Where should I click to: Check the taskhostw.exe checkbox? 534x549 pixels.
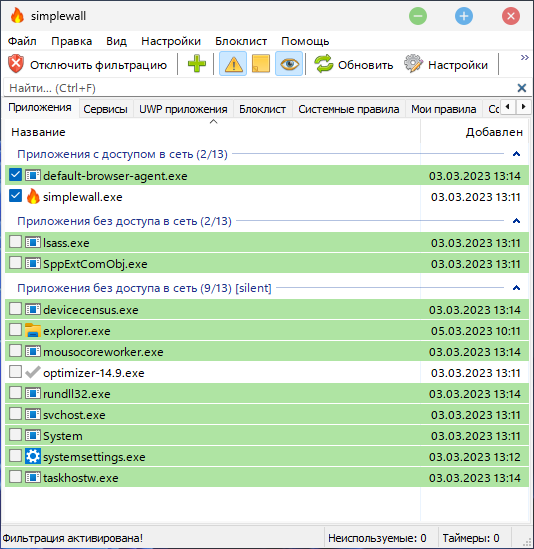pos(15,477)
